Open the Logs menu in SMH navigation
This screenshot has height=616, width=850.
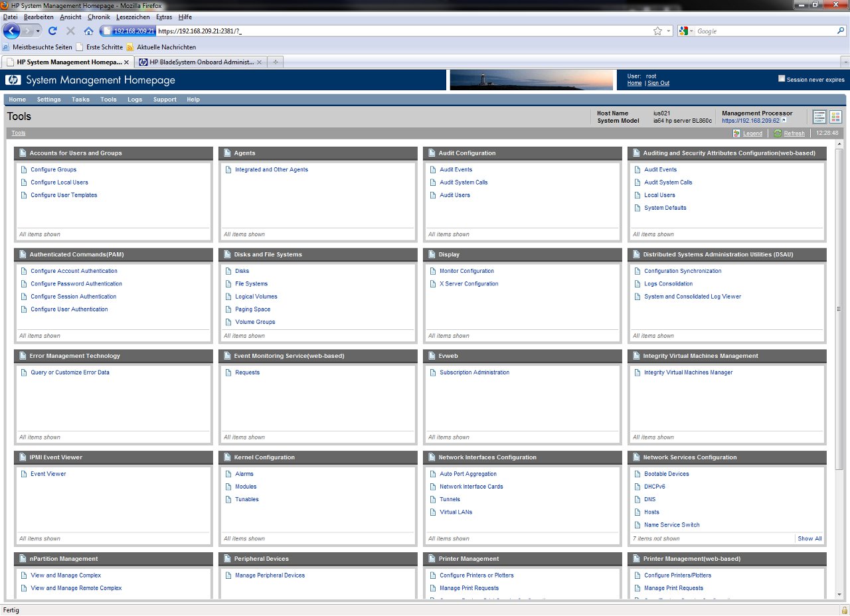tap(135, 100)
